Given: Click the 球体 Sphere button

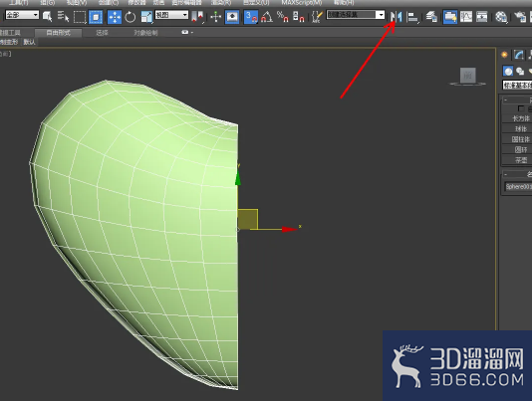Looking at the screenshot, I should [x=517, y=128].
